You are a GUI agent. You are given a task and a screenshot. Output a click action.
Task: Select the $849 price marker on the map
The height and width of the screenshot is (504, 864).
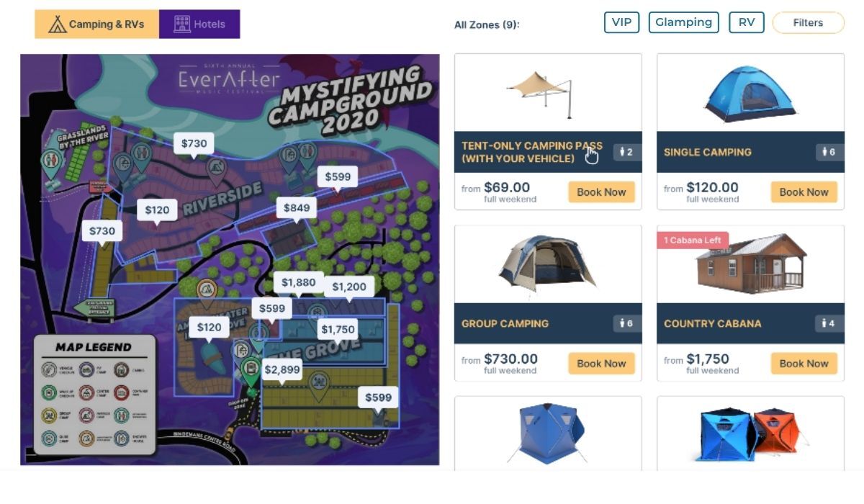tap(297, 208)
